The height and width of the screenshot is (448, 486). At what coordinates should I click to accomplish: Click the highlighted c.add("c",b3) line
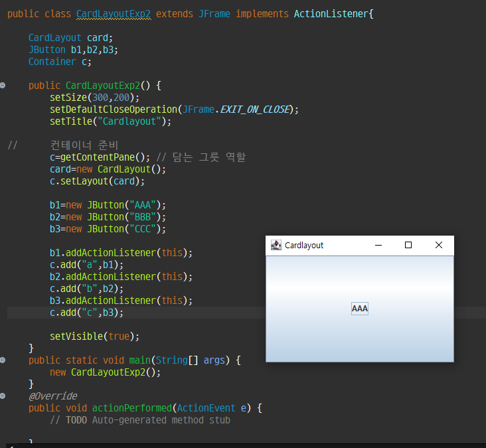point(86,313)
